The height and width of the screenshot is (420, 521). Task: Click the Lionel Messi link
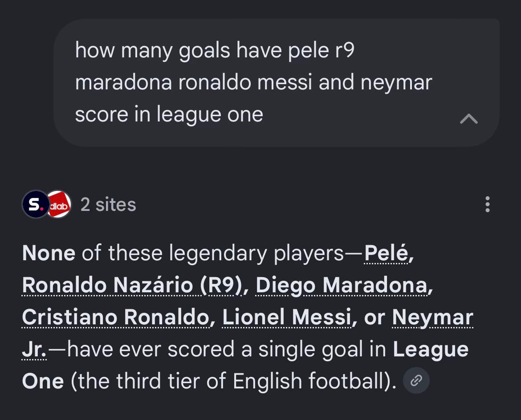[287, 317]
